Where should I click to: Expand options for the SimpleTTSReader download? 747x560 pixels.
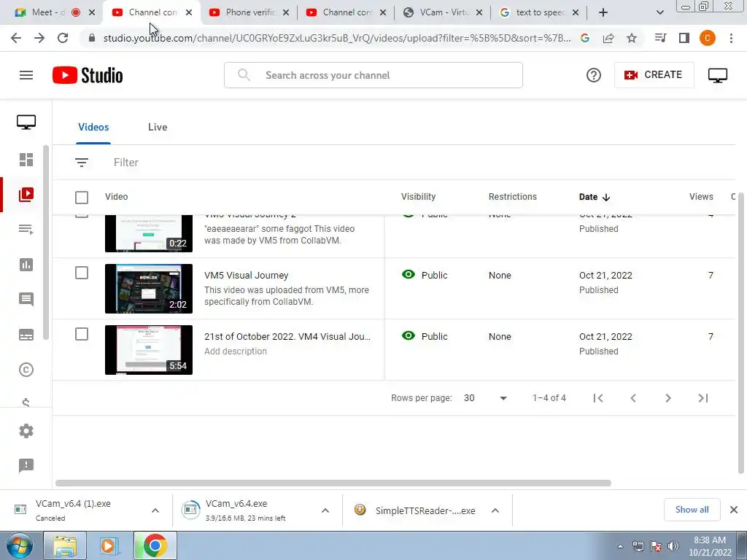[x=495, y=510]
